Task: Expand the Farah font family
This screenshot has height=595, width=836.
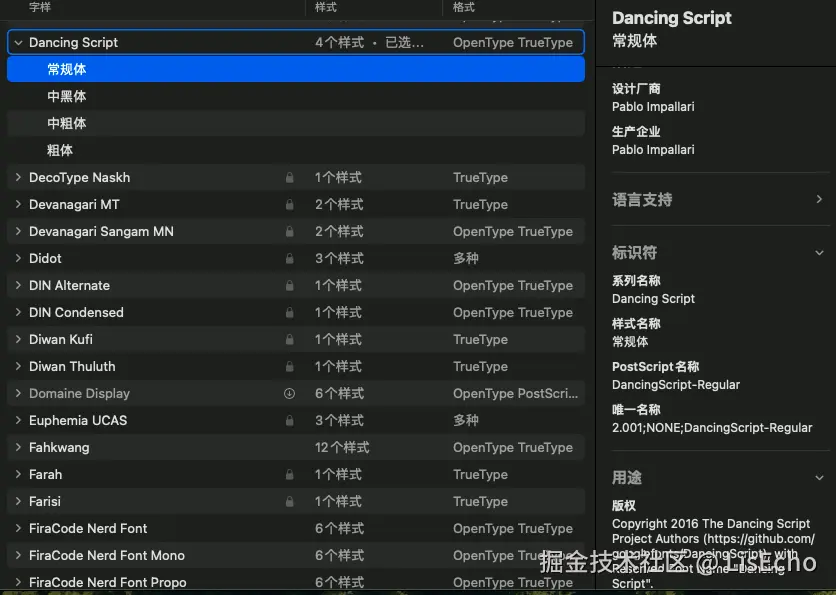Action: tap(18, 475)
